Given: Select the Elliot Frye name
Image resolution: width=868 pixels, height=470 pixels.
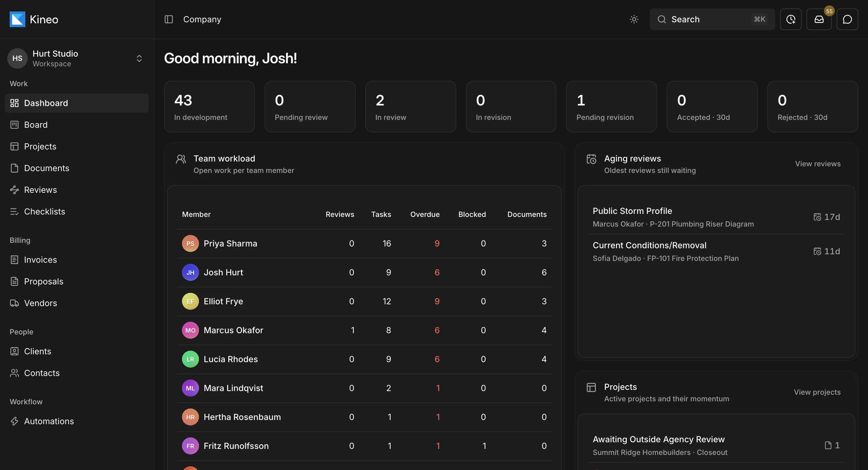Looking at the screenshot, I should 223,302.
